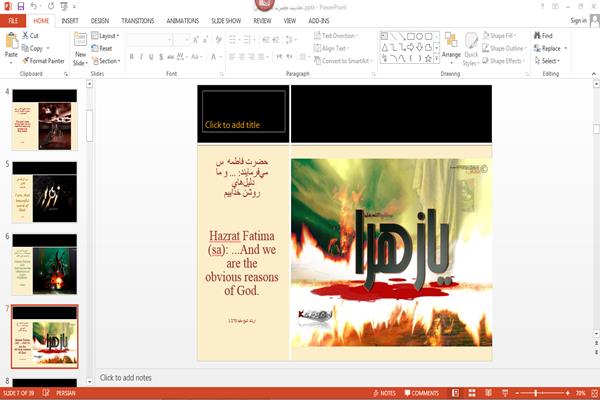Open Shape Effects options
The width and height of the screenshot is (600, 400).
click(x=504, y=61)
